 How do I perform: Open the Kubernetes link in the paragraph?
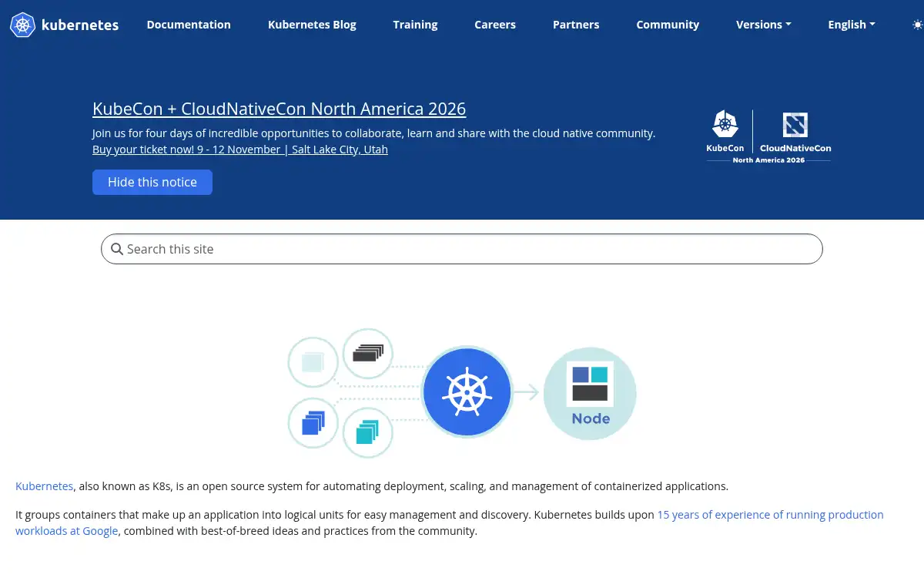pyautogui.click(x=45, y=486)
